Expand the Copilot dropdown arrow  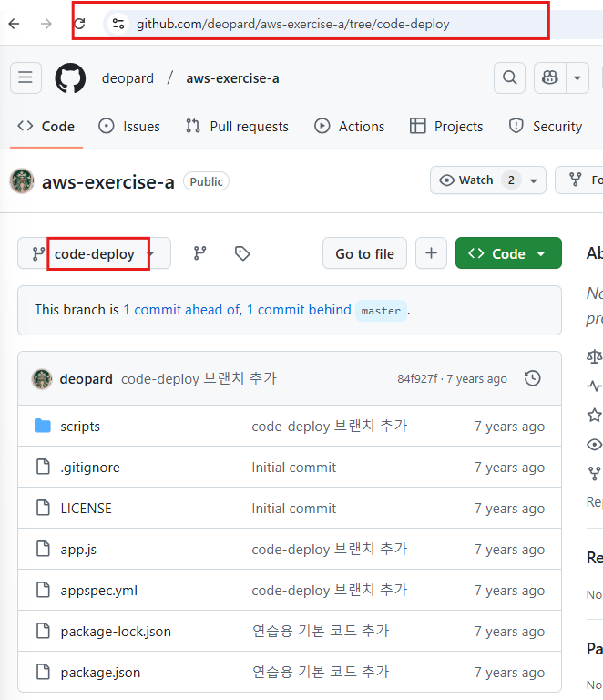click(577, 78)
